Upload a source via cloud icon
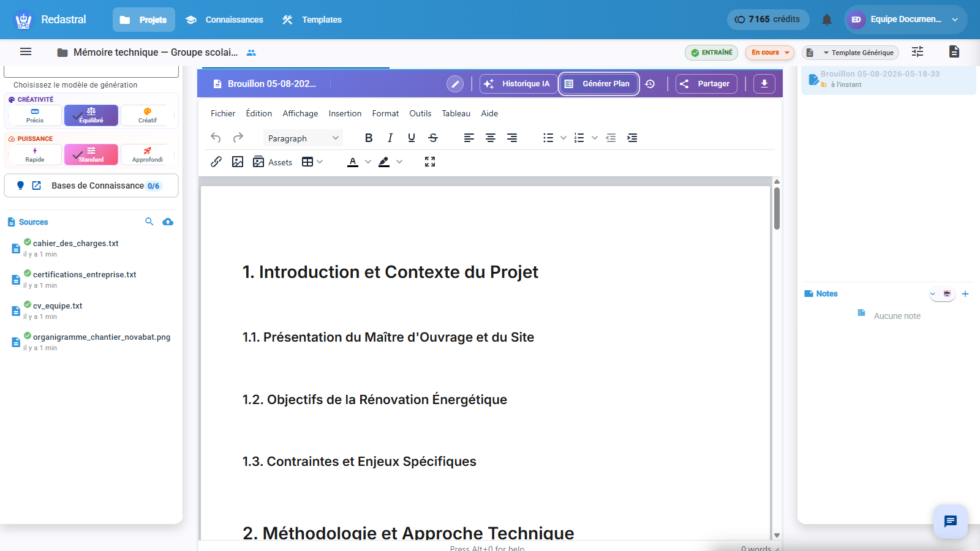The height and width of the screenshot is (551, 980). [x=168, y=222]
